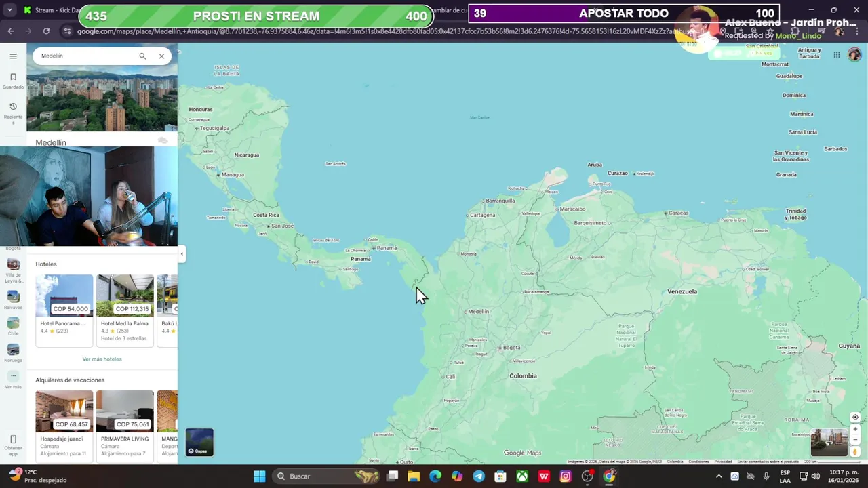Reload the page with refresh button
This screenshot has width=868, height=488.
[x=46, y=31]
